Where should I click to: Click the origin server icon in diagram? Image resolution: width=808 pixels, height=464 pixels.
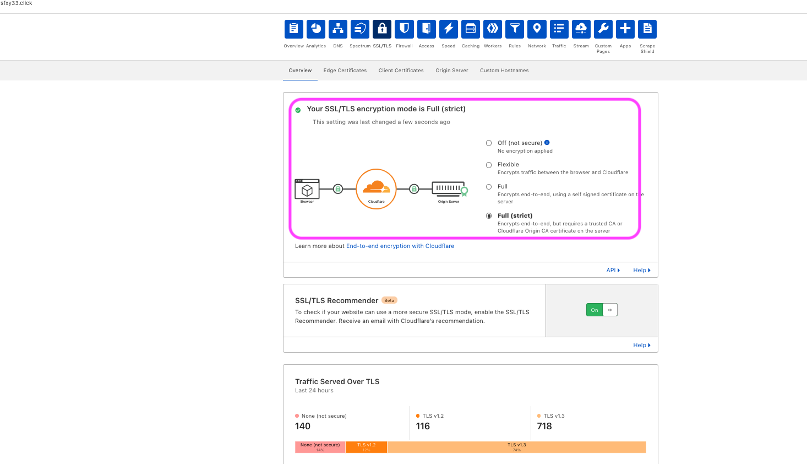[449, 189]
